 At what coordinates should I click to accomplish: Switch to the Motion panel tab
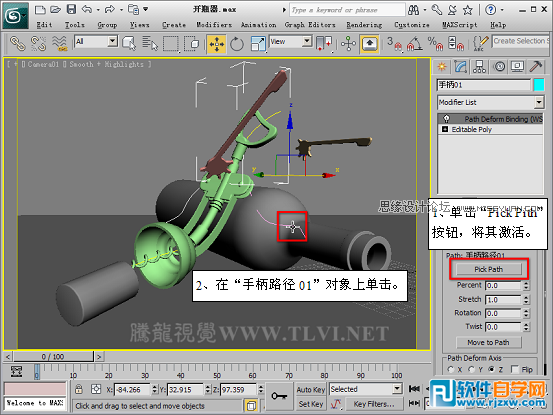pyautogui.click(x=499, y=66)
